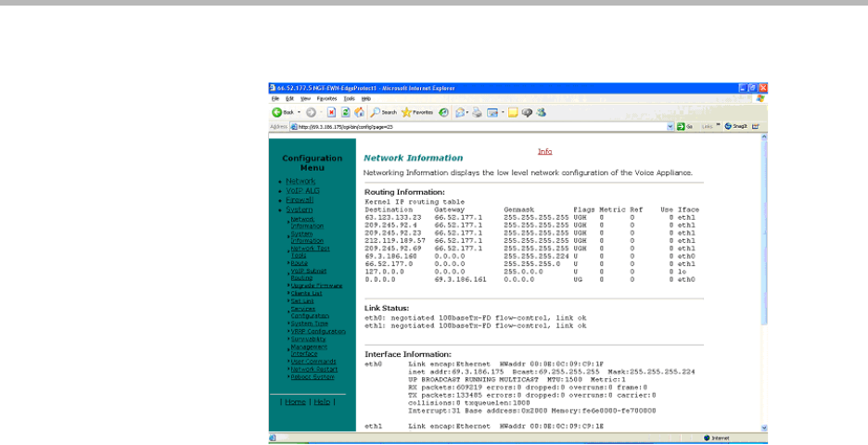Select Firewall in Configuration Menu
Viewport: 868px width, 445px height.
(300, 199)
